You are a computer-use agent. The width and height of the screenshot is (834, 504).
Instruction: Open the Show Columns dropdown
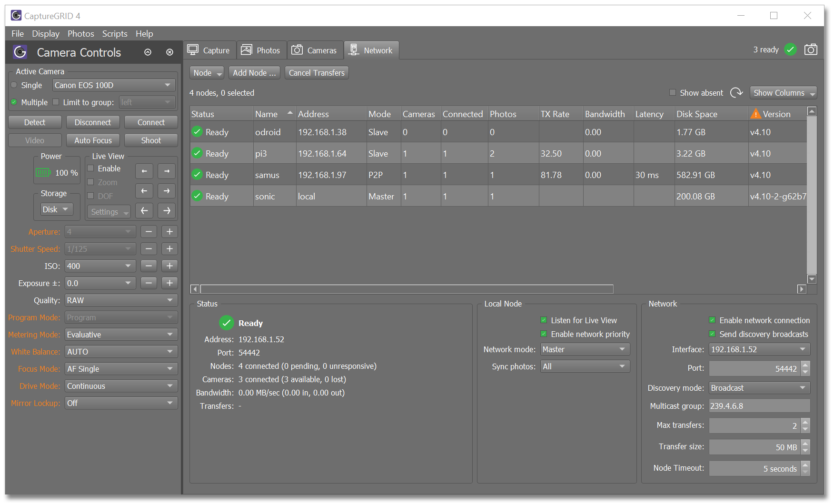click(783, 93)
